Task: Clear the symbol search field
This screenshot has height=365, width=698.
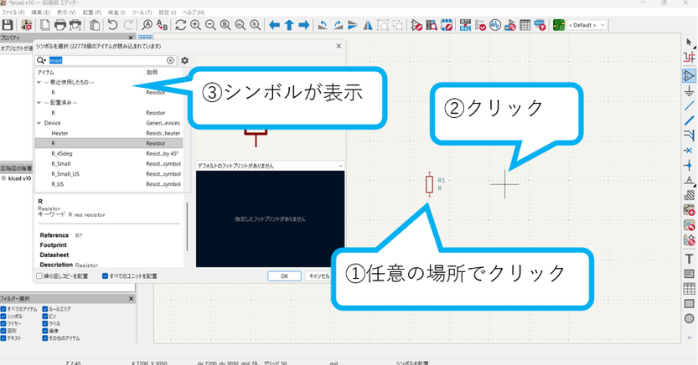Action: point(170,61)
